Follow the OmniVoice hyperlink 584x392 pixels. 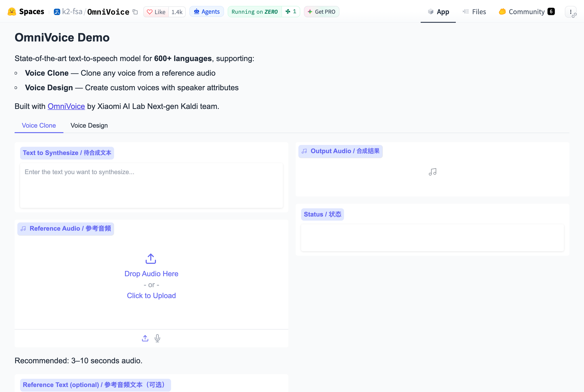pos(66,106)
